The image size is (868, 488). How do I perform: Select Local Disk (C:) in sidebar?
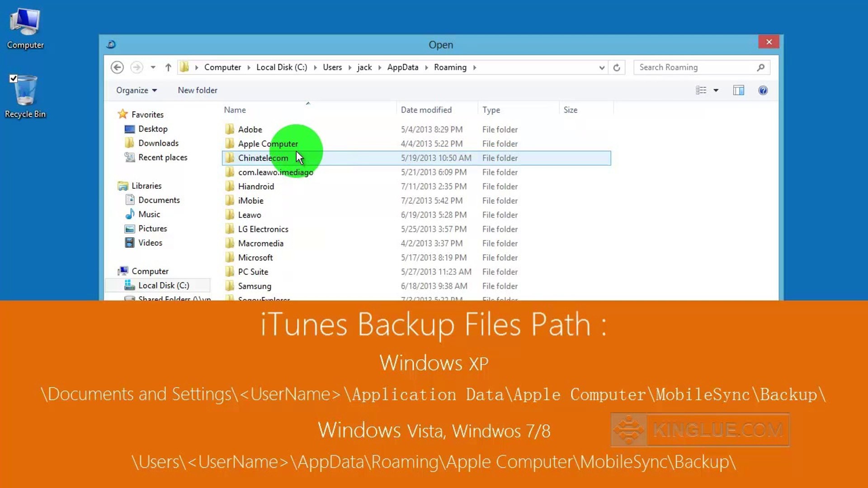164,286
